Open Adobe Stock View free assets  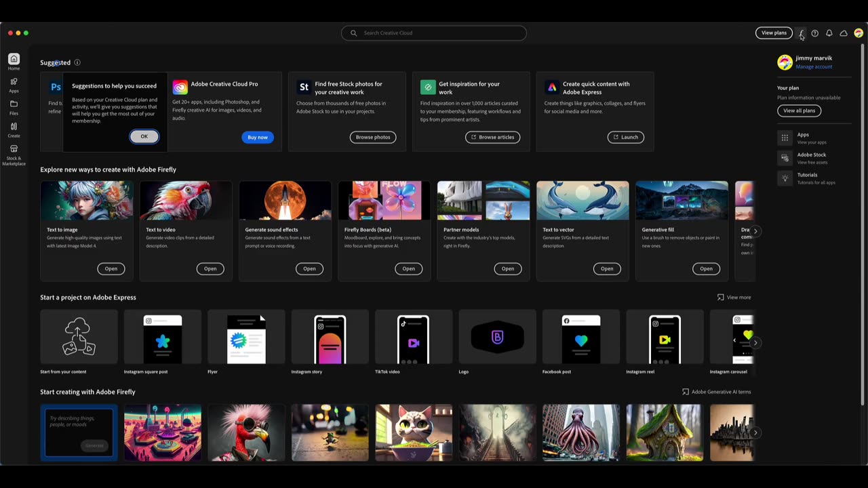[x=812, y=158]
